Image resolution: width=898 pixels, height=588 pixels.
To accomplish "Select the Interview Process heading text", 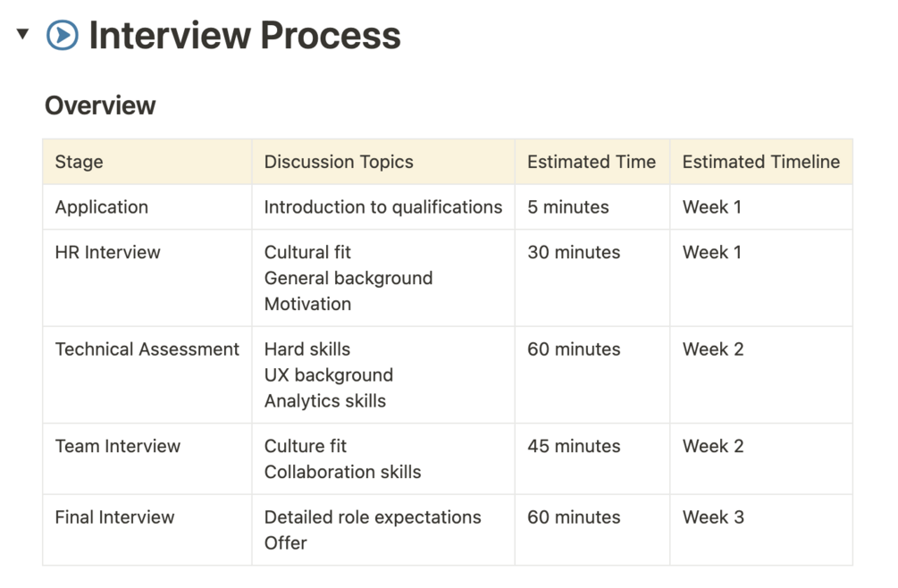I will click(245, 36).
